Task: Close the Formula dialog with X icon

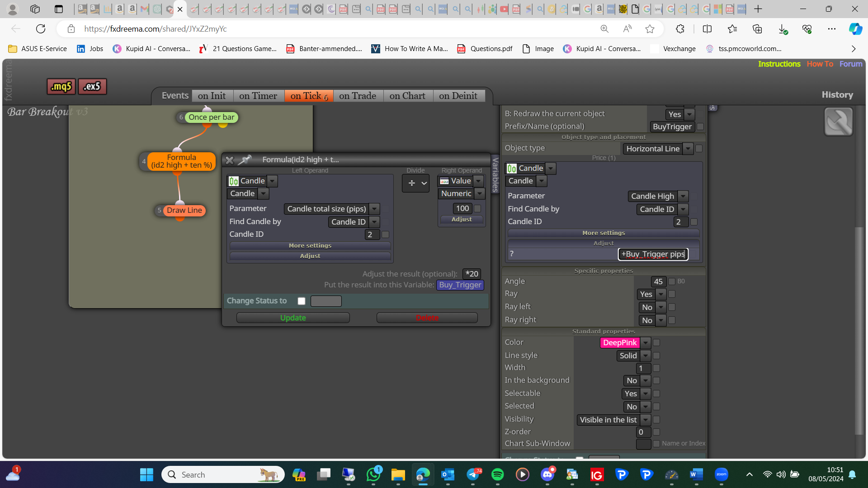Action: click(230, 160)
